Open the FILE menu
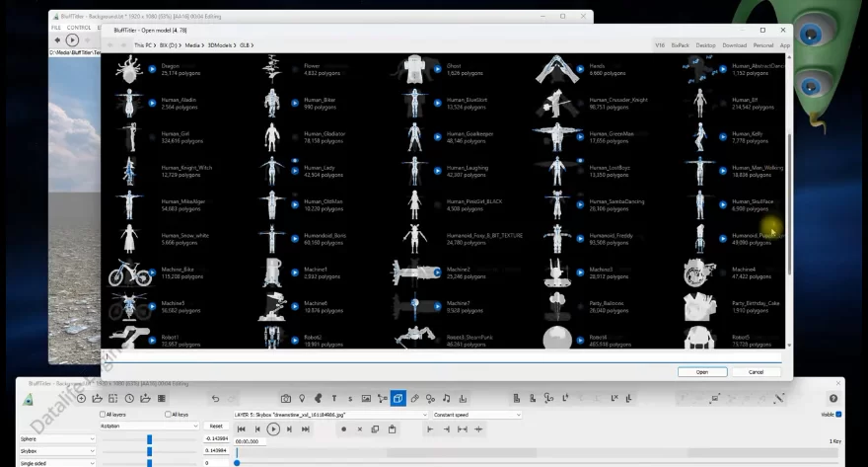The height and width of the screenshot is (467, 868). (56, 28)
